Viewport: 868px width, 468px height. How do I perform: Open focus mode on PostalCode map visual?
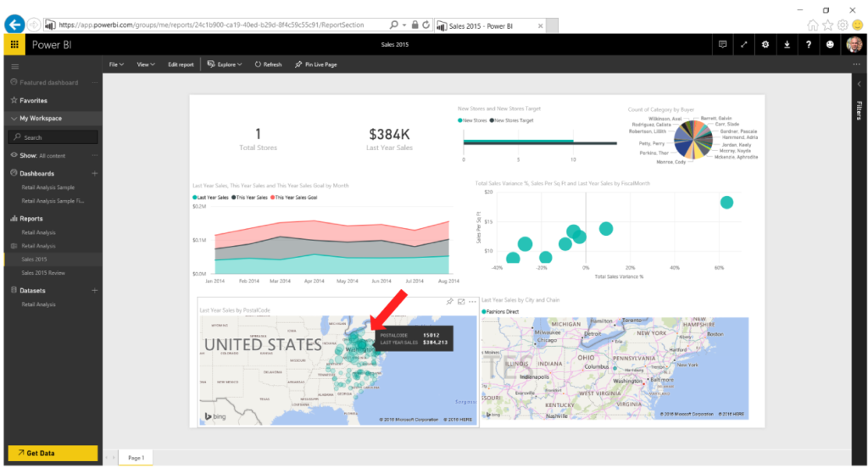(x=461, y=302)
